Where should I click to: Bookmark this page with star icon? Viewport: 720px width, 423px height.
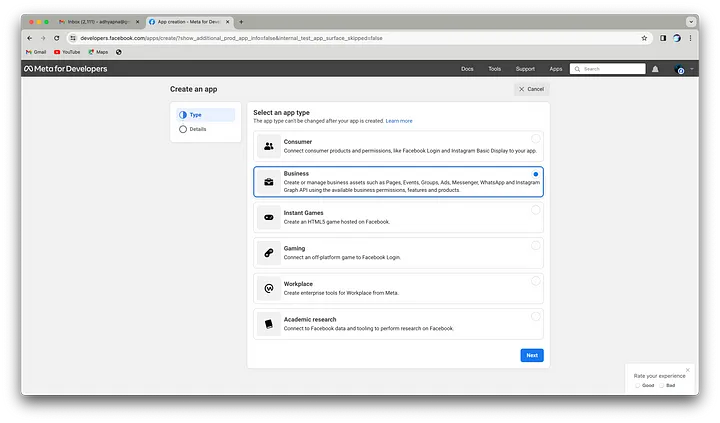644,38
